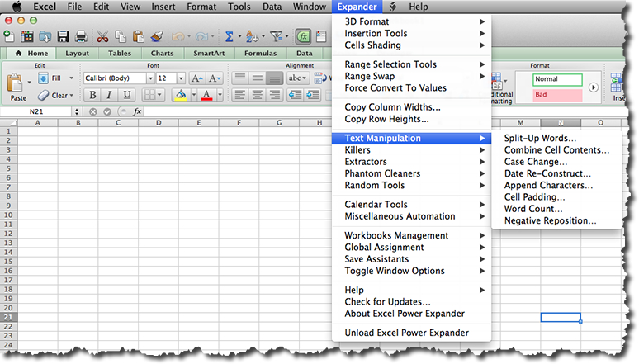Image resolution: width=639 pixels, height=364 pixels.
Task: Click Word Count… entry
Action: click(x=533, y=209)
